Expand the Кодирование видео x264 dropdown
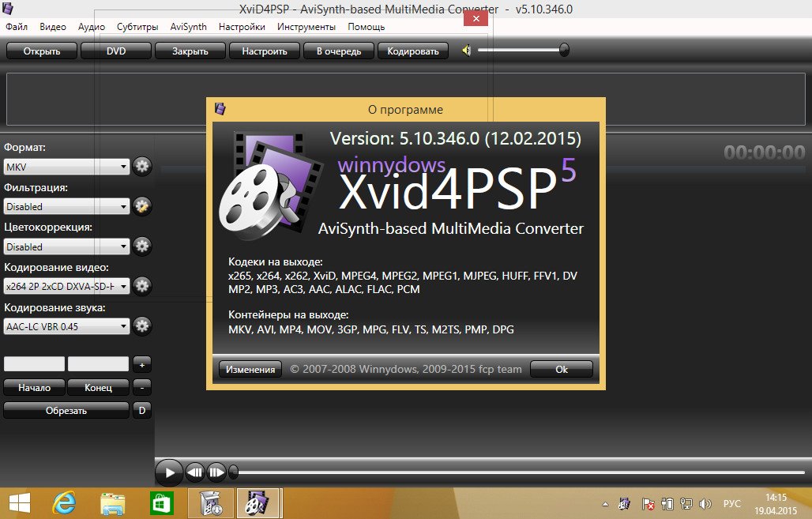 [66, 285]
